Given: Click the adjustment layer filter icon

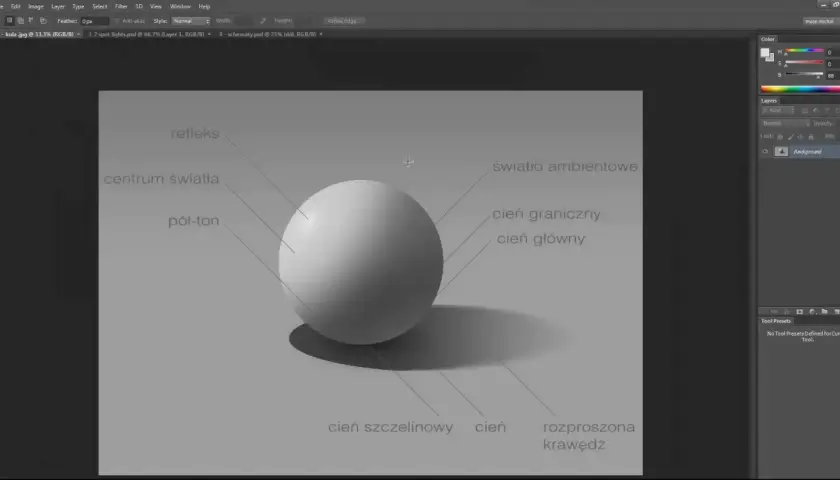Looking at the screenshot, I should click(x=816, y=110).
